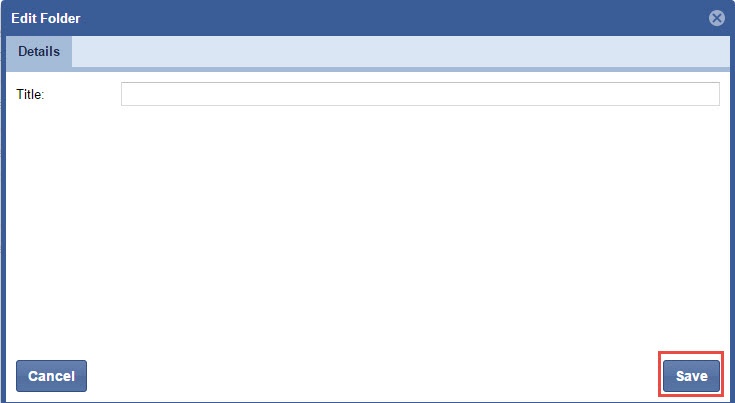Click the blue Edit Folder title bar
This screenshot has width=735, height=403.
coord(368,18)
